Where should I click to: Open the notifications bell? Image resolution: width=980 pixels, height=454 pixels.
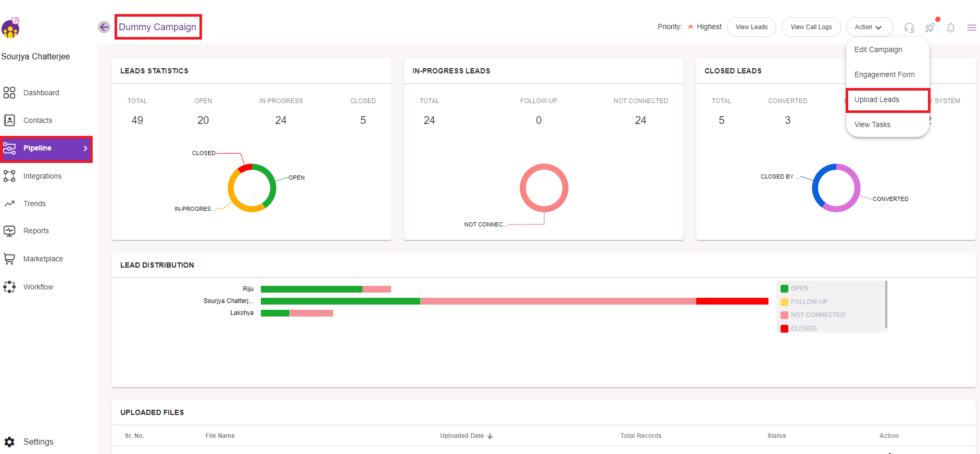[950, 28]
